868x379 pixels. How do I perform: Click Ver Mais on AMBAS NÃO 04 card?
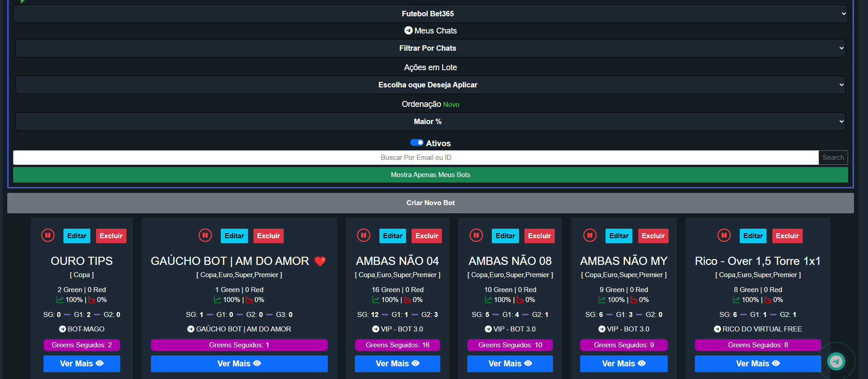point(398,364)
